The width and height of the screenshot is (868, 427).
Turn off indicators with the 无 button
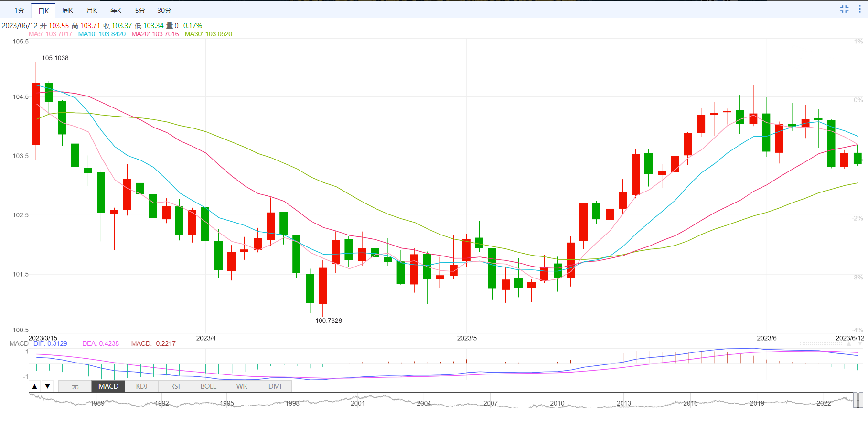75,386
